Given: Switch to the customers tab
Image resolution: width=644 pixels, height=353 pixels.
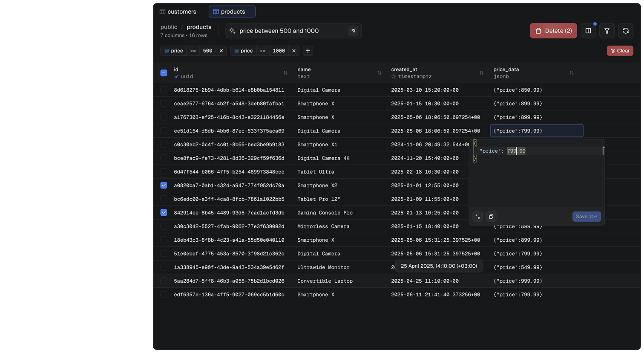Looking at the screenshot, I should tap(178, 12).
